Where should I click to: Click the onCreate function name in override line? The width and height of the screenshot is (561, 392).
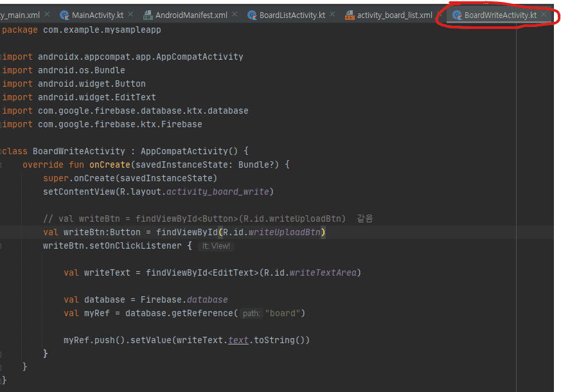pos(110,165)
